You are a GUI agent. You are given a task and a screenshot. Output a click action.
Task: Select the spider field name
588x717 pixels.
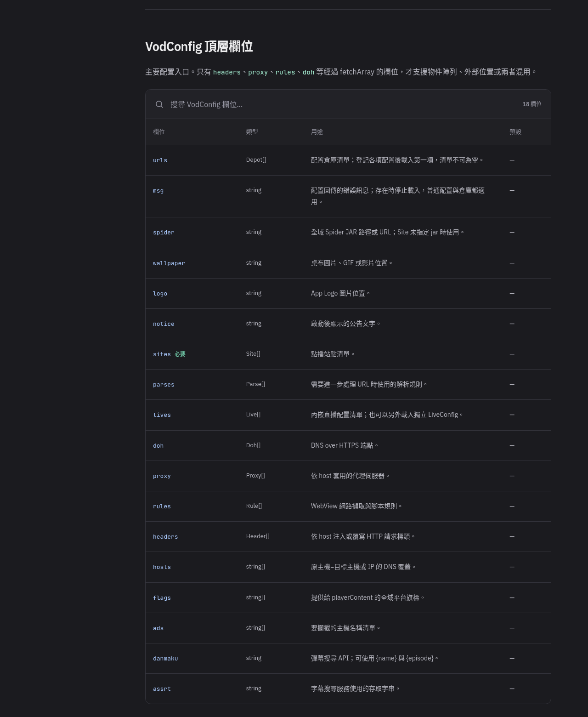point(164,233)
